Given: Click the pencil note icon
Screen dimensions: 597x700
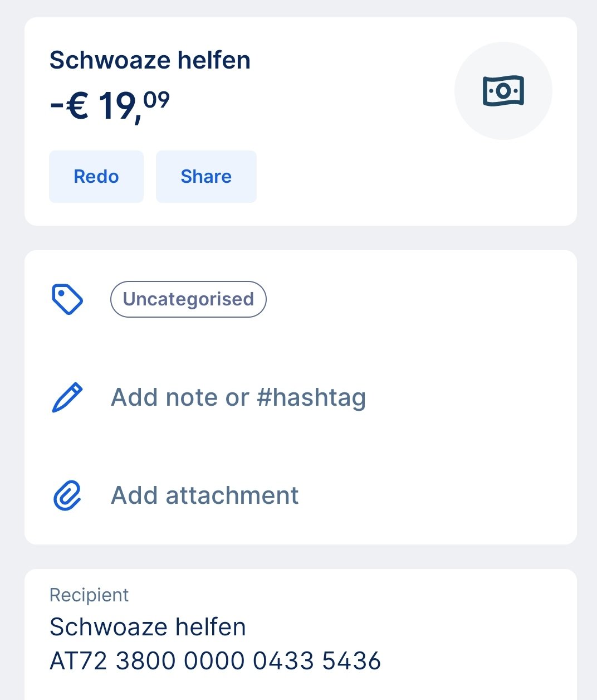Looking at the screenshot, I should [x=67, y=397].
